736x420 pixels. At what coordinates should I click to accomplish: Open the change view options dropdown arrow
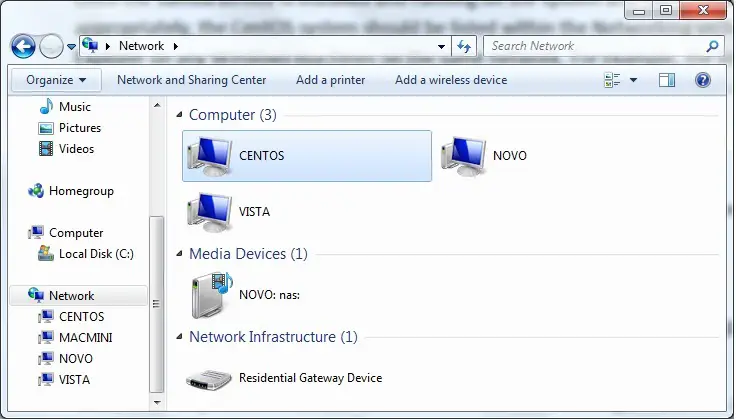pyautogui.click(x=635, y=80)
